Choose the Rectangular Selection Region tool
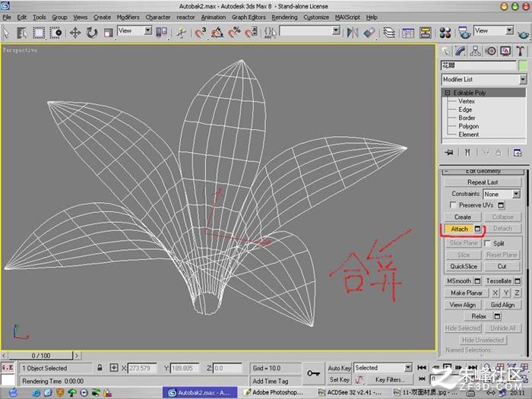Image resolution: width=532 pixels, height=399 pixels. [39, 33]
